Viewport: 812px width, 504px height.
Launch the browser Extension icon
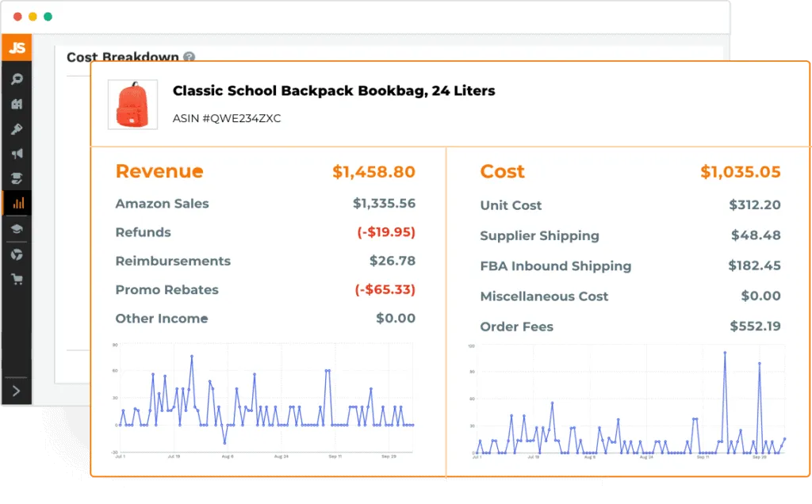pyautogui.click(x=17, y=254)
